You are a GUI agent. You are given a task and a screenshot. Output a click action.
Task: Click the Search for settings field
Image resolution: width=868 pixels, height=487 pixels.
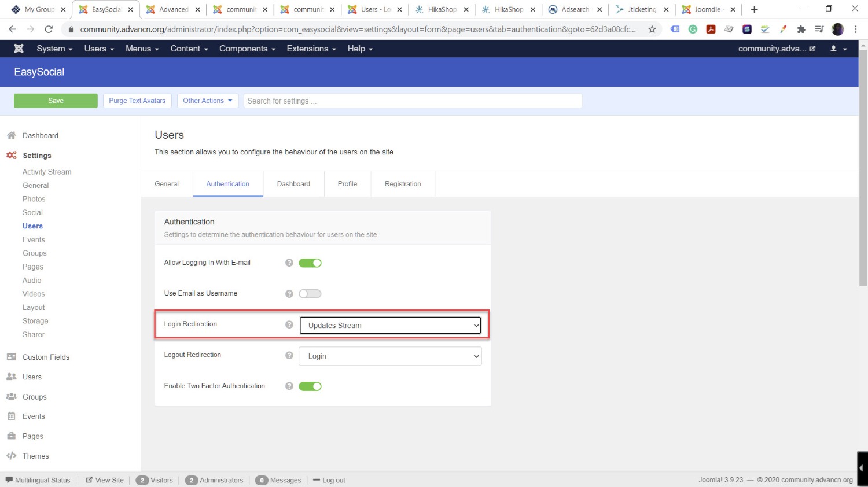413,101
